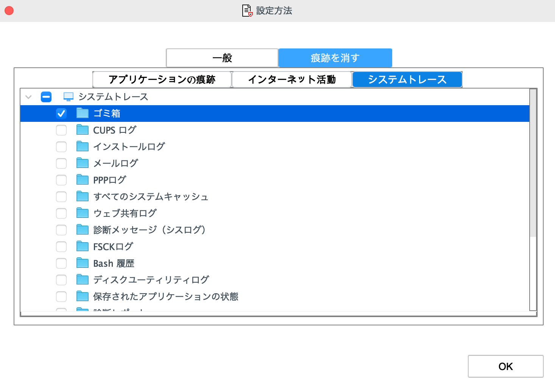Check the すべてのシステムキャッシュ checkbox

61,196
